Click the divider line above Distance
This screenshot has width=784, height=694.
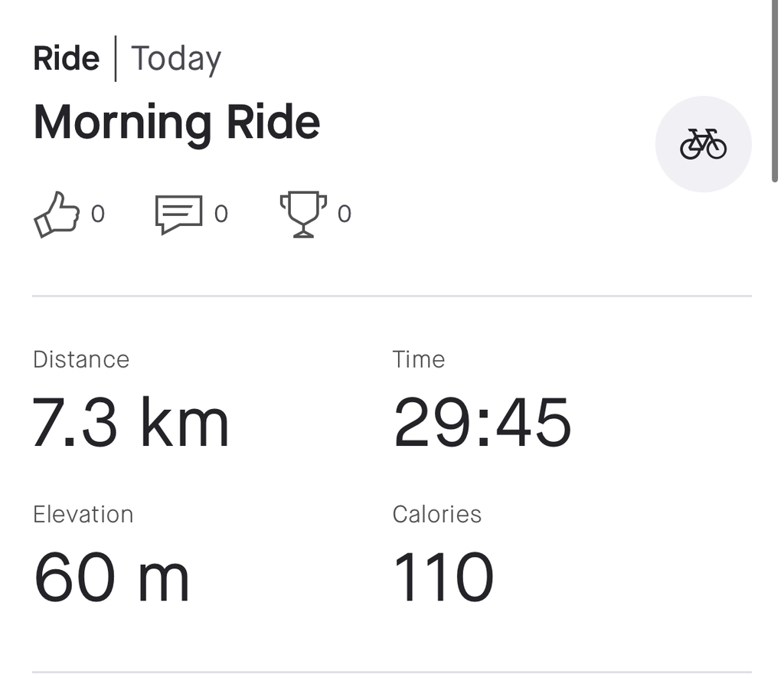point(392,296)
